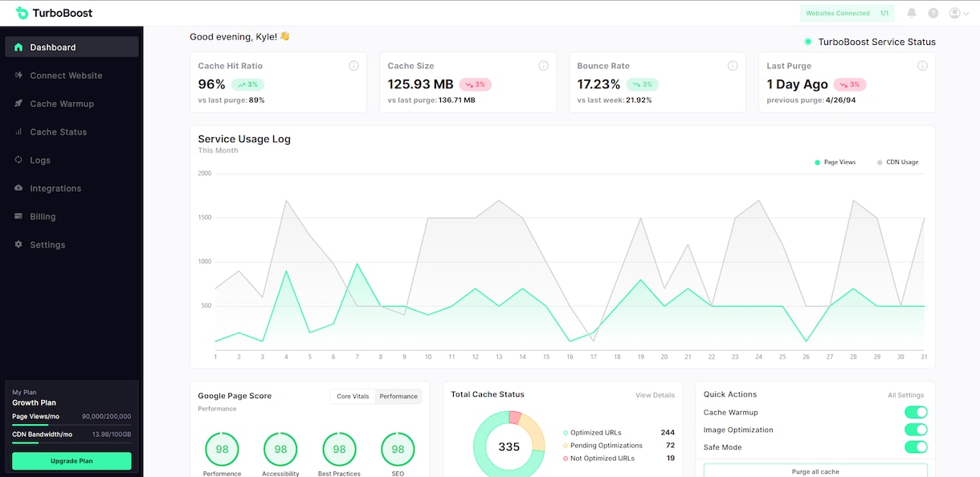Open the Integrations menu item
This screenshot has height=477, width=980.
71,188
